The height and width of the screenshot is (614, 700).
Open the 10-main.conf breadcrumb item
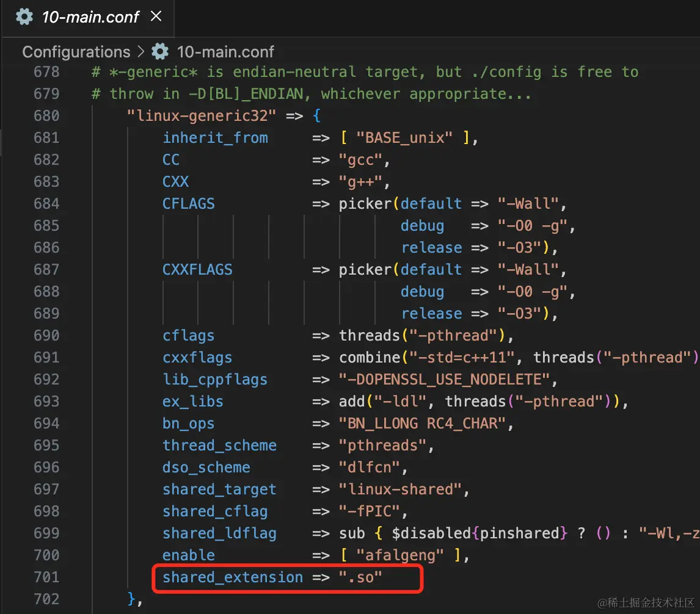225,52
